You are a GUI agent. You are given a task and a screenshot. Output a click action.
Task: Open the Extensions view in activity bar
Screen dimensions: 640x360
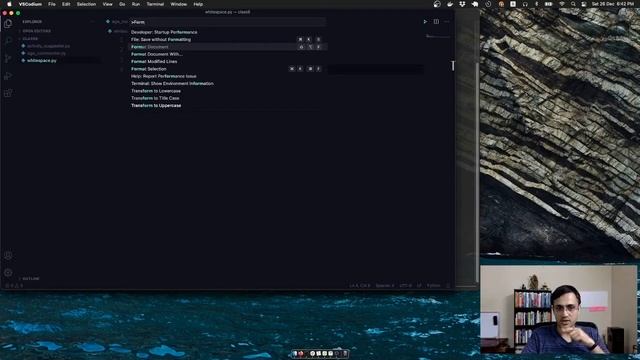[8, 93]
